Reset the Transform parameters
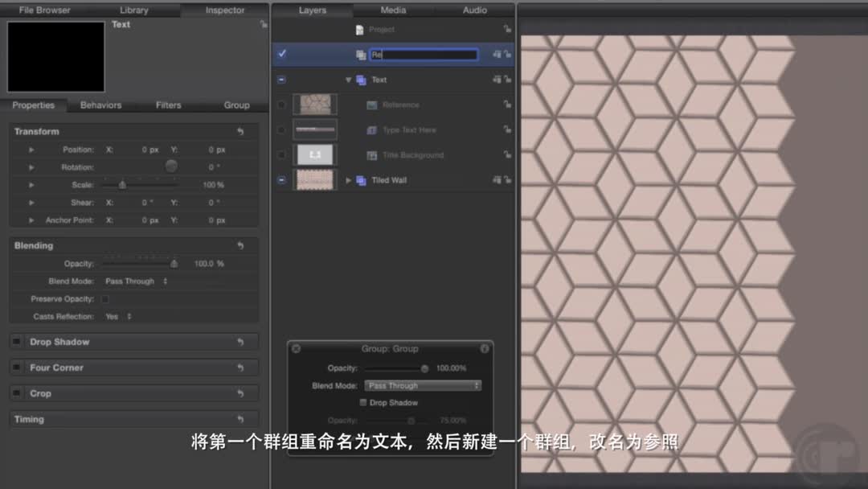 click(240, 131)
